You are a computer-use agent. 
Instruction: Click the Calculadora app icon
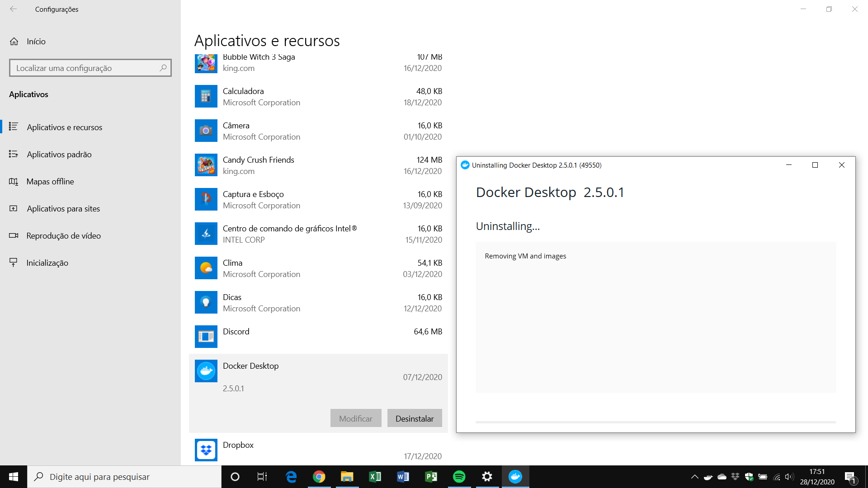point(206,96)
